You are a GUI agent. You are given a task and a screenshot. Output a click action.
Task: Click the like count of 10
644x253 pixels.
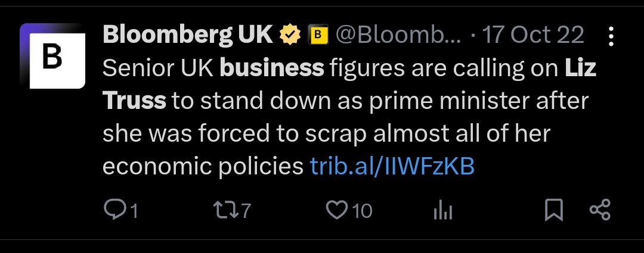[x=363, y=211]
